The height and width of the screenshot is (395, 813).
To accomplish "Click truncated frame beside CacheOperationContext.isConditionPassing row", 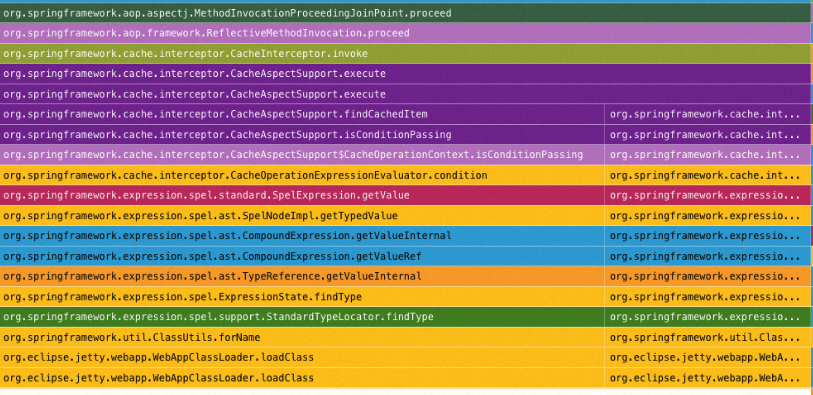I will click(x=708, y=155).
